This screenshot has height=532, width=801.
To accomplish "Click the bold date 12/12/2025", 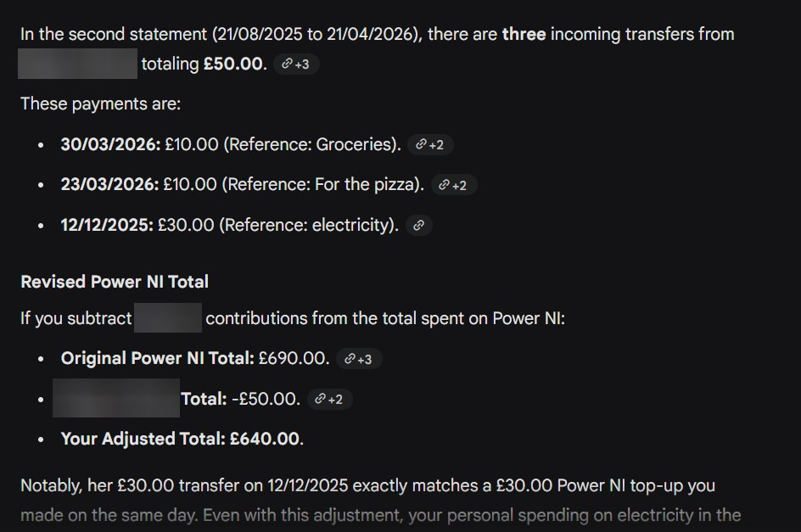I will (107, 225).
